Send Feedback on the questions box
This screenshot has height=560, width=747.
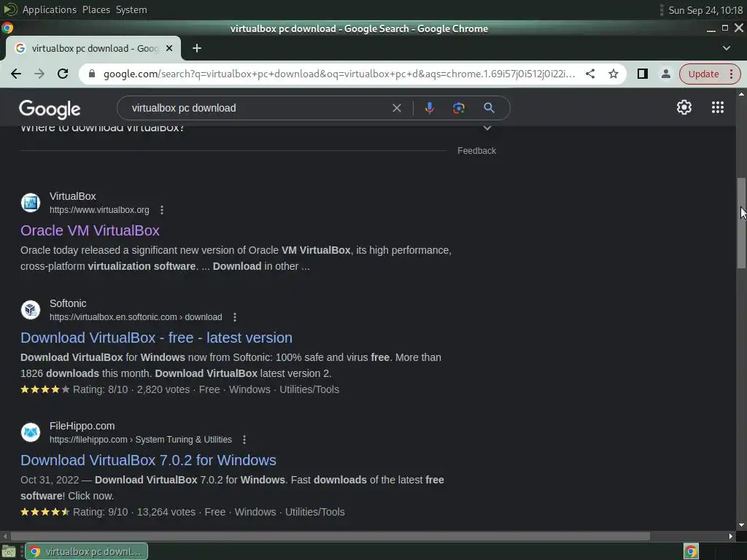(x=476, y=150)
